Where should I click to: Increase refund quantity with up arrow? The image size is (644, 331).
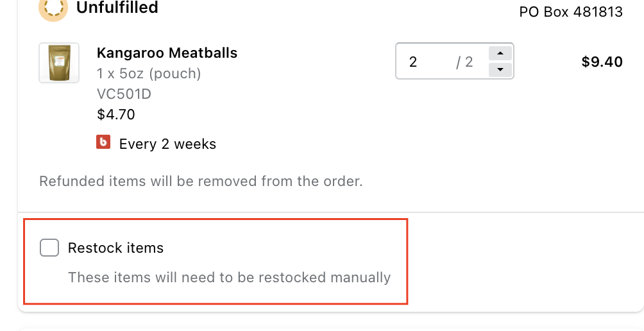(500, 53)
